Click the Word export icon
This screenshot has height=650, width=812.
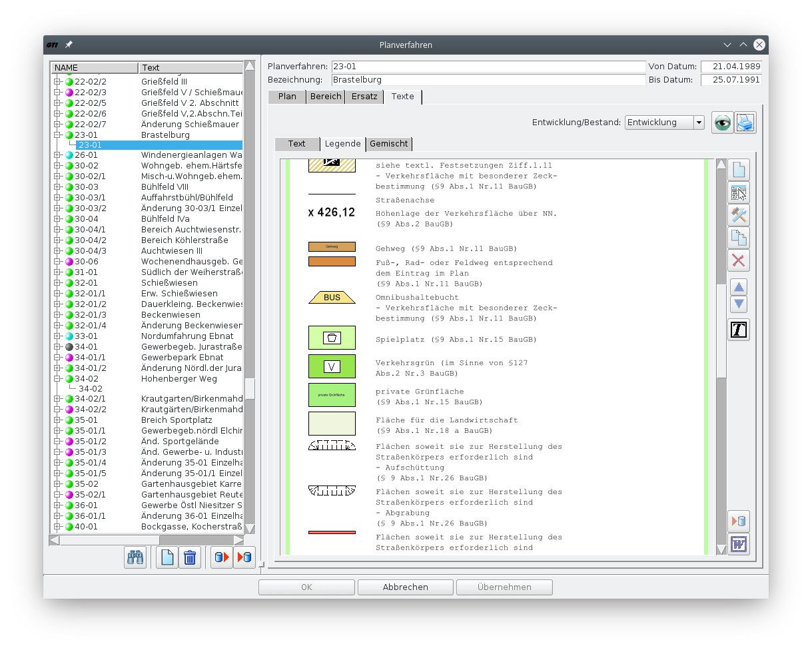738,544
